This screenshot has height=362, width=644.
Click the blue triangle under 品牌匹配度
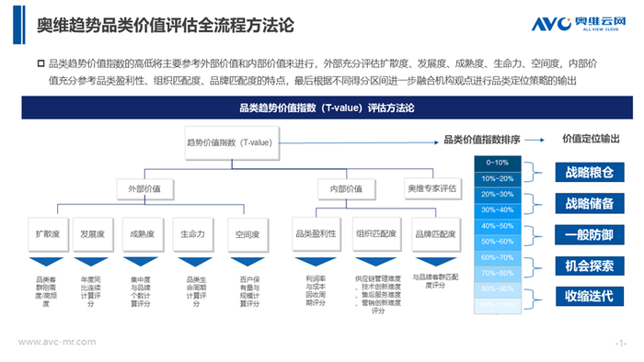tap(436, 262)
